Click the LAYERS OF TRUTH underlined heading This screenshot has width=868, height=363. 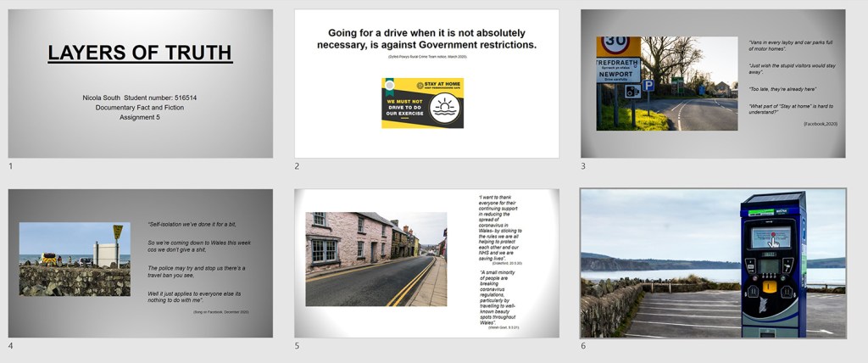tap(140, 53)
